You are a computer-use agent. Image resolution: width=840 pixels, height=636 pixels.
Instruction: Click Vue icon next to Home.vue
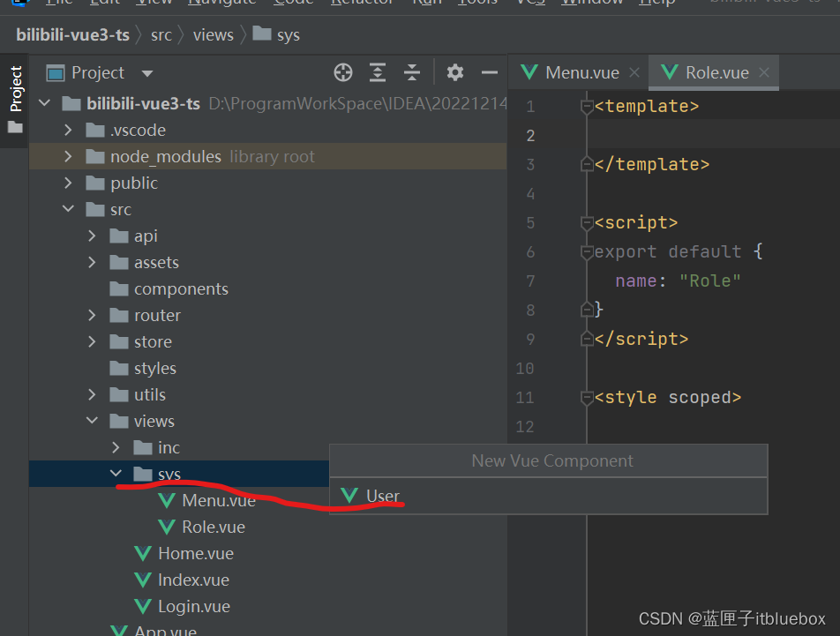tap(143, 554)
